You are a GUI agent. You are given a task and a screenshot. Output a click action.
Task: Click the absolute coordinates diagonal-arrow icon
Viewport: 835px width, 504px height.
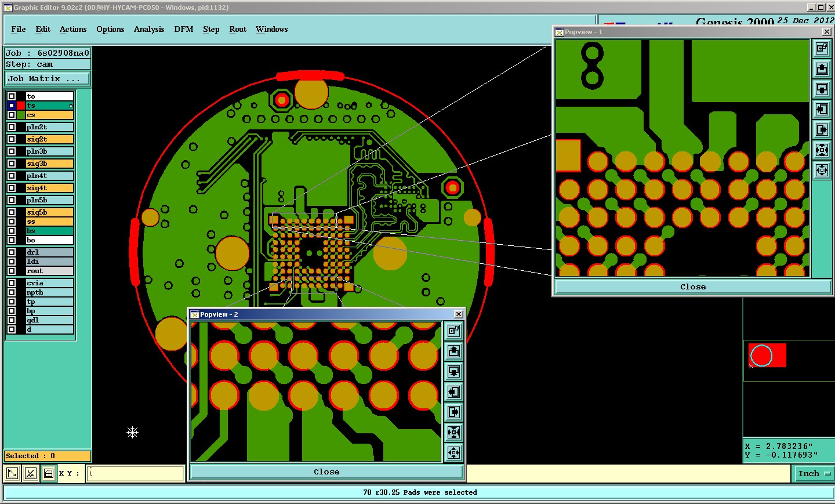point(12,473)
